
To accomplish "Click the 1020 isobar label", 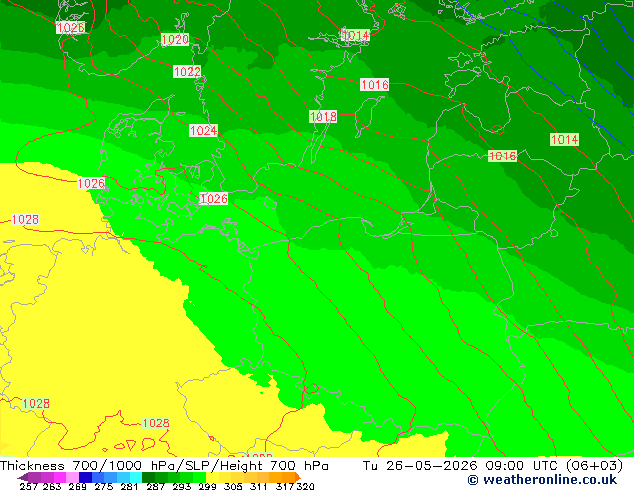I will pyautogui.click(x=175, y=39).
